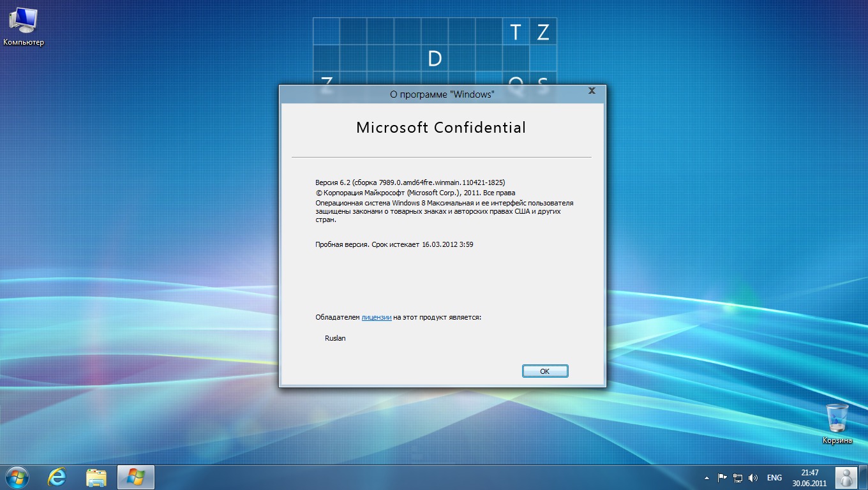Open the Start menu orb
Screen dimensions: 868x490
16,477
